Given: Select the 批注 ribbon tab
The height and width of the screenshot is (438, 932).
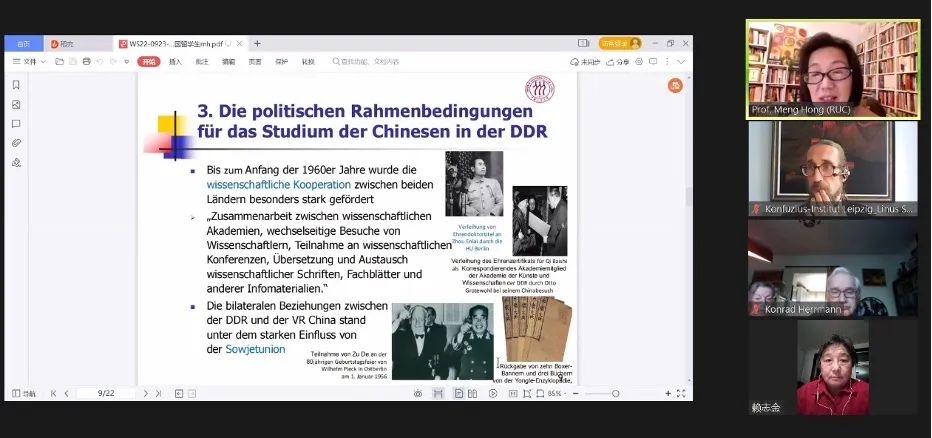Looking at the screenshot, I should pos(202,61).
